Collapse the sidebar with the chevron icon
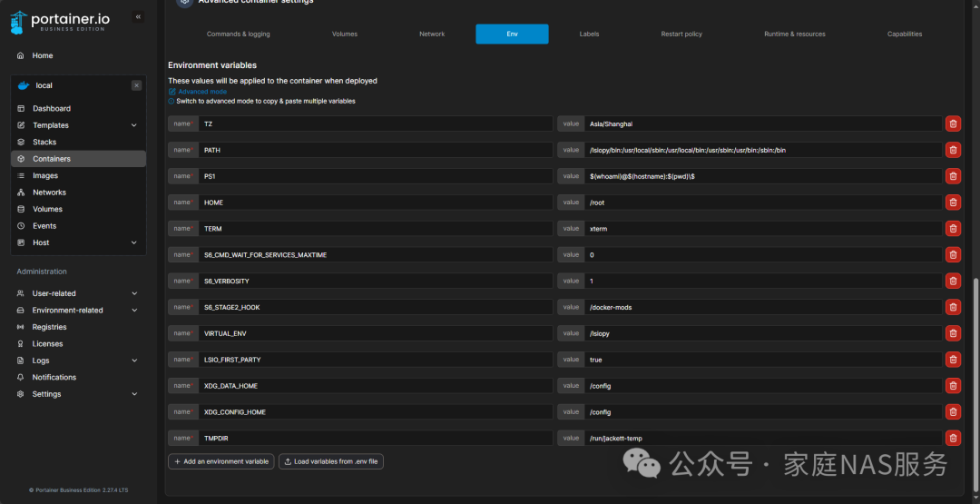 coord(138,17)
